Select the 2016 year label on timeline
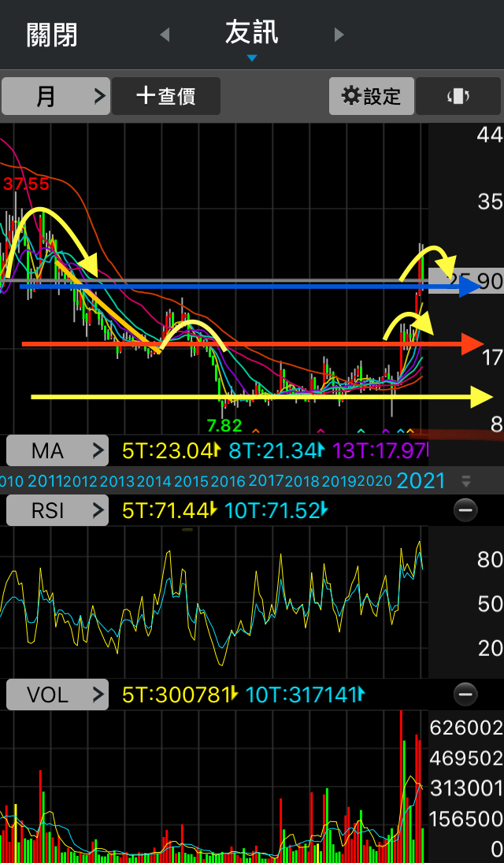This screenshot has width=504, height=863. [x=228, y=480]
